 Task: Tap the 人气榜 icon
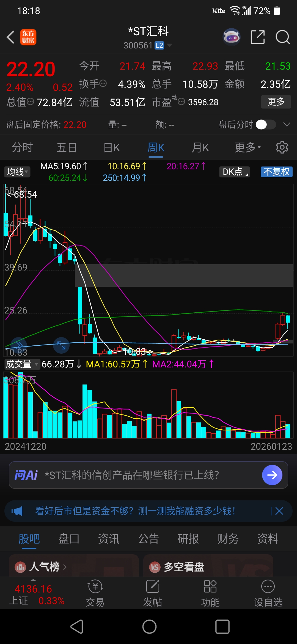(20, 567)
